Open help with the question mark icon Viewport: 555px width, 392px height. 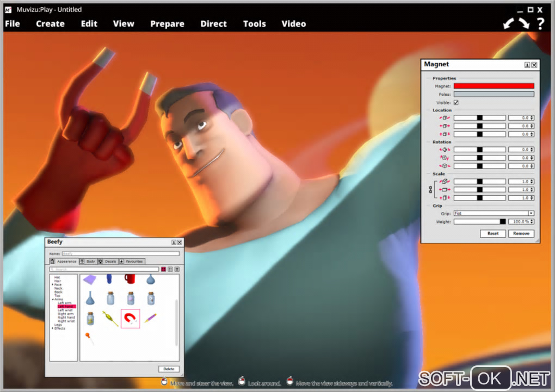[540, 23]
